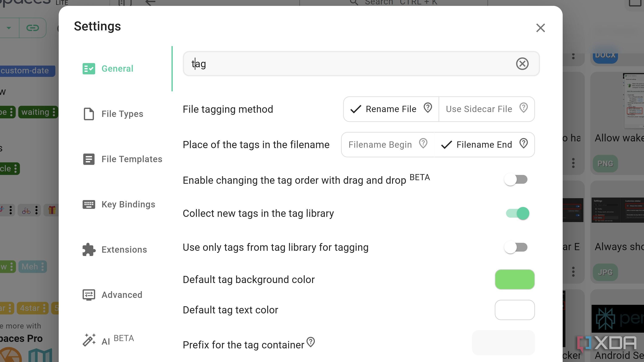Image resolution: width=644 pixels, height=362 pixels.
Task: Click the File Types page icon
Action: point(89,114)
